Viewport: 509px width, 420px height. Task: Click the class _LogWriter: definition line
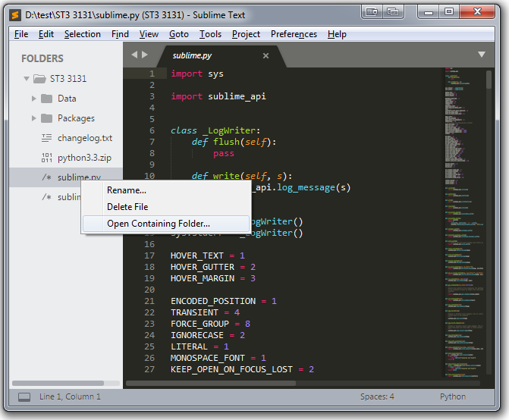point(215,130)
